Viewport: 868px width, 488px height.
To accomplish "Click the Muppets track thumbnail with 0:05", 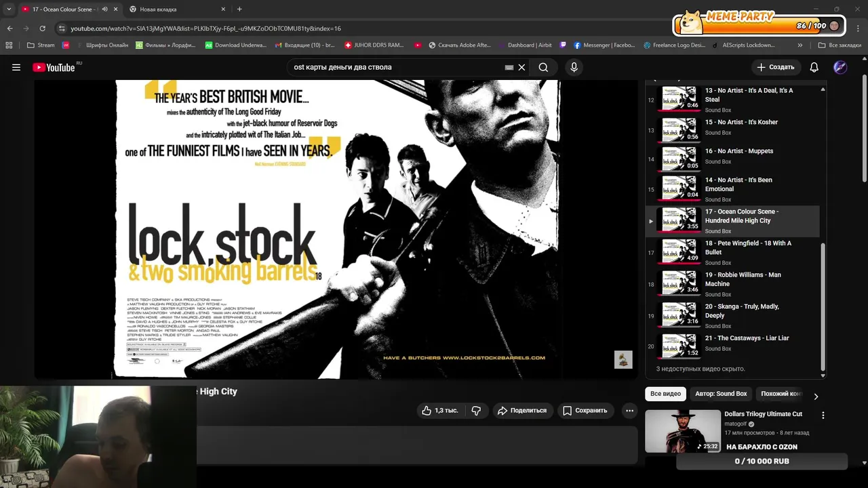I will pos(680,159).
